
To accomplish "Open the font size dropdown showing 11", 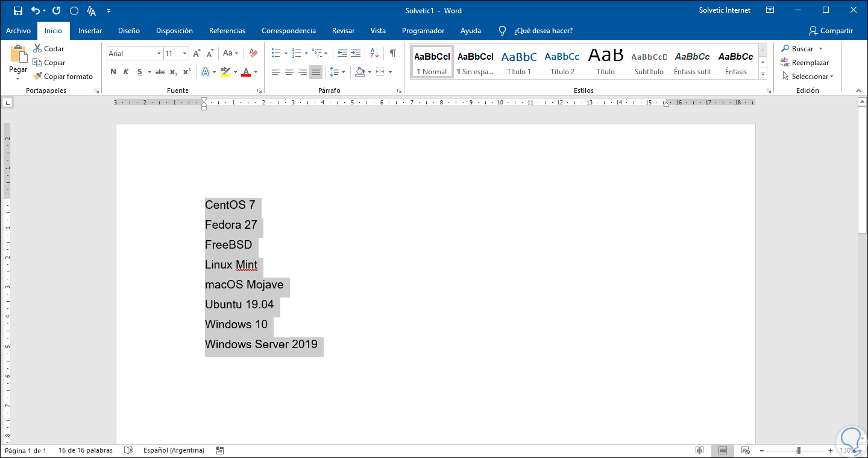I will pyautogui.click(x=184, y=54).
